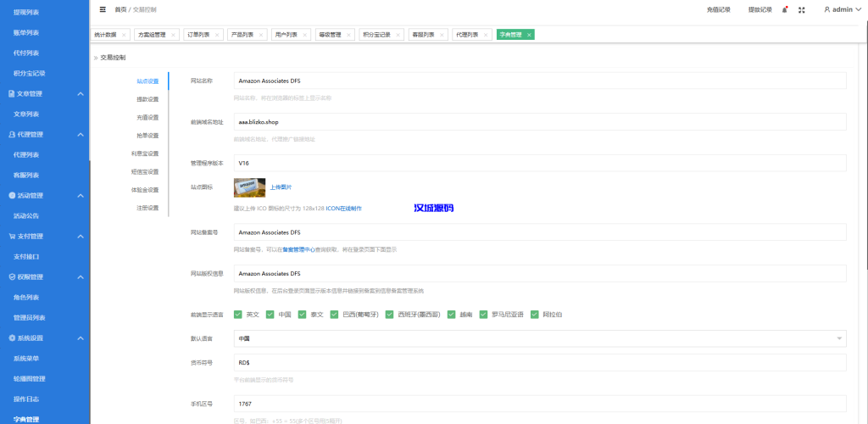
Task: Open notifications bell icon in header
Action: [784, 9]
